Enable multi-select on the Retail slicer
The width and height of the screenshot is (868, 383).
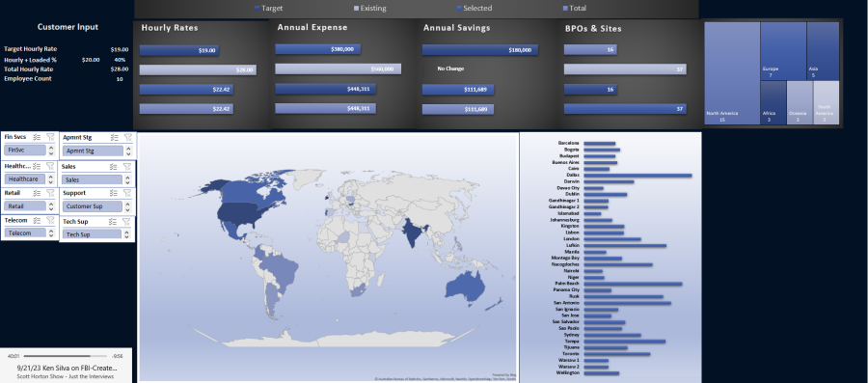(x=37, y=193)
